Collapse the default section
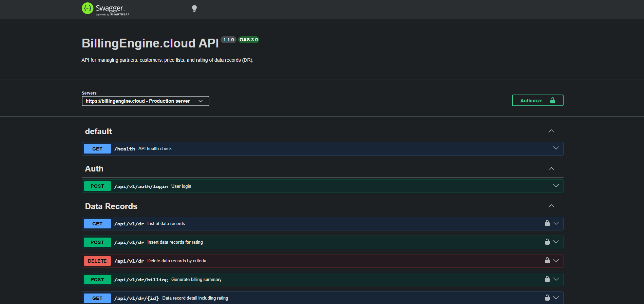Viewport: 644px width, 304px height. click(551, 131)
